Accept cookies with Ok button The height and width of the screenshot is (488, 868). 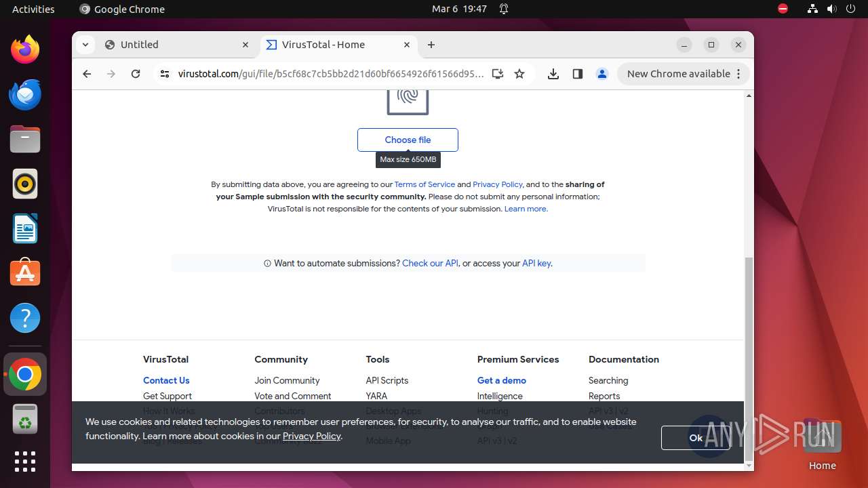(696, 438)
